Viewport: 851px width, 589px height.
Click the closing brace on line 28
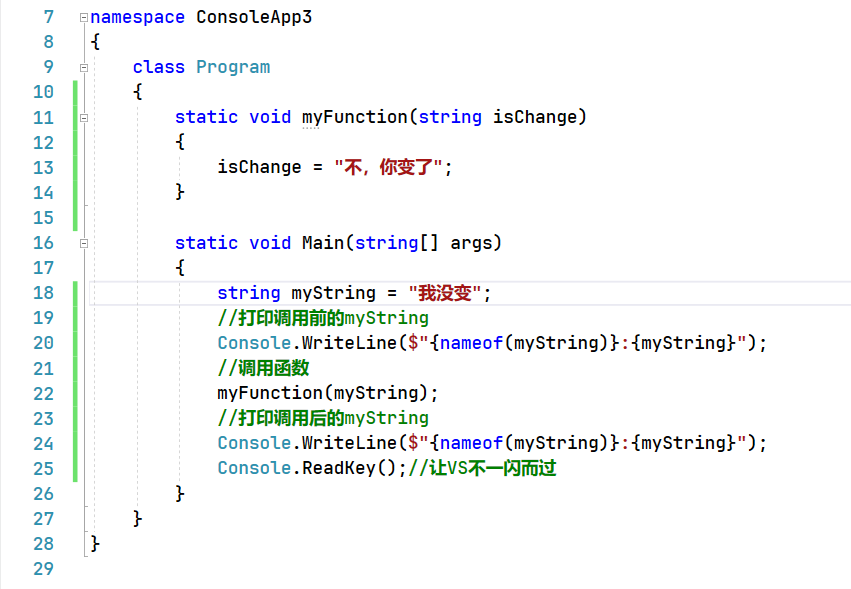pyautogui.click(x=95, y=543)
